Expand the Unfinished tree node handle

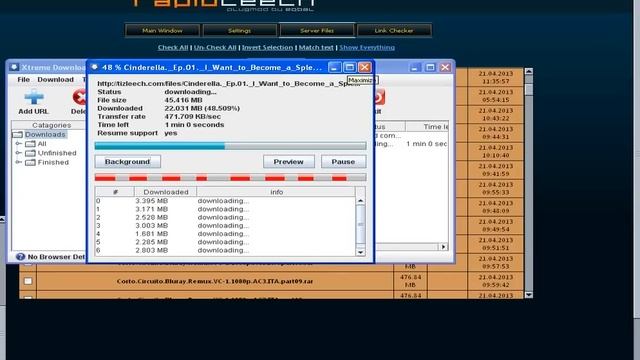click(x=18, y=153)
